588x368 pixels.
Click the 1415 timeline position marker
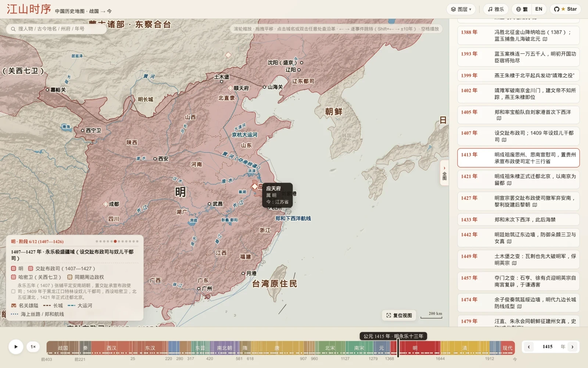(398, 347)
